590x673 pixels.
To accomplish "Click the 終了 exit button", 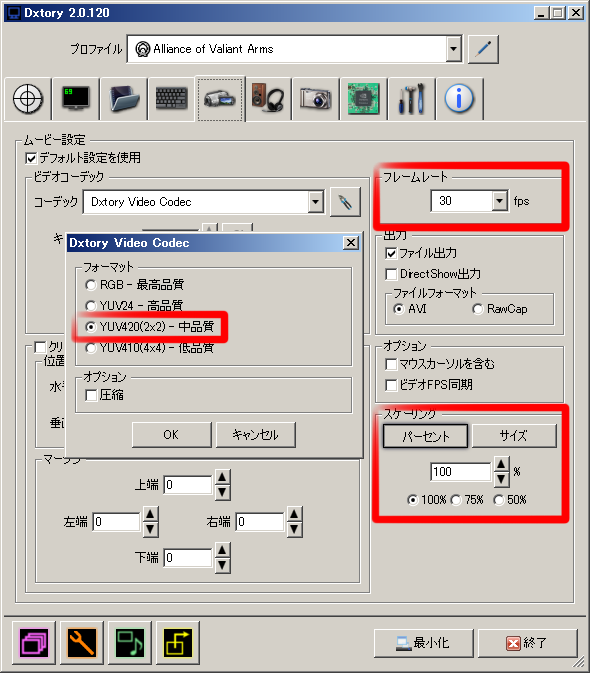I will (x=528, y=643).
